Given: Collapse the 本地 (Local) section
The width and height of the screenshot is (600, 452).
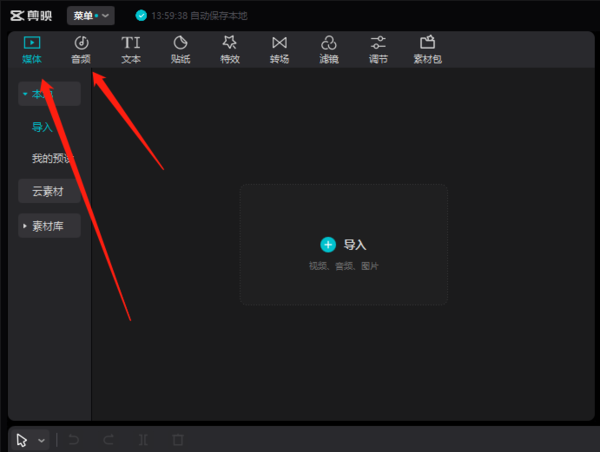Looking at the screenshot, I should coord(49,95).
